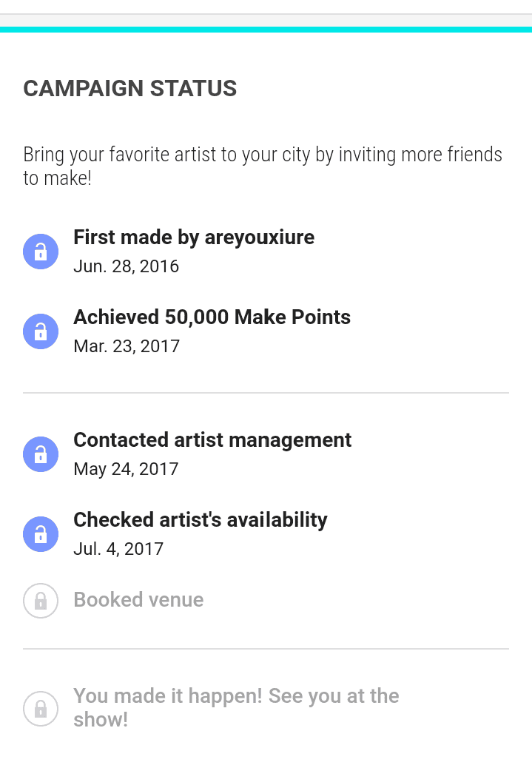Tap the Booked venue pending step
The width and height of the screenshot is (532, 765).
pos(138,600)
